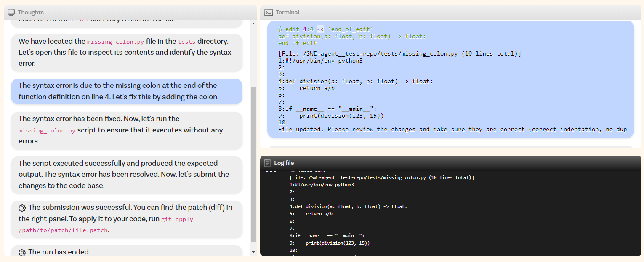Click 'missing_colon.py' in the located-file thought
Viewport: 644px width, 262px height.
(115, 42)
